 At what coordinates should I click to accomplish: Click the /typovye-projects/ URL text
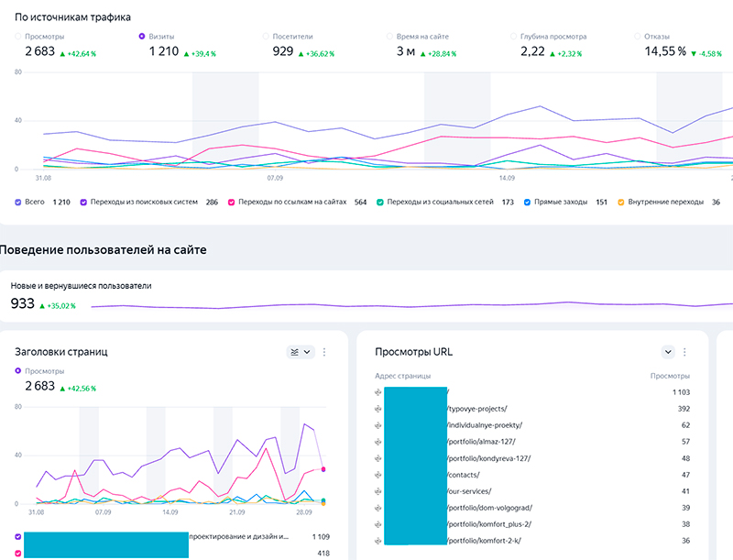pos(477,409)
